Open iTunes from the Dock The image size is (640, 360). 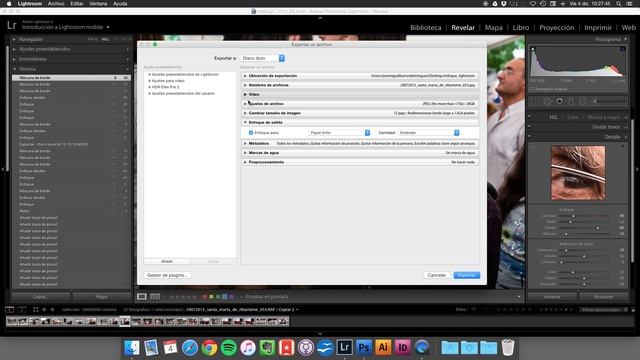click(x=248, y=348)
